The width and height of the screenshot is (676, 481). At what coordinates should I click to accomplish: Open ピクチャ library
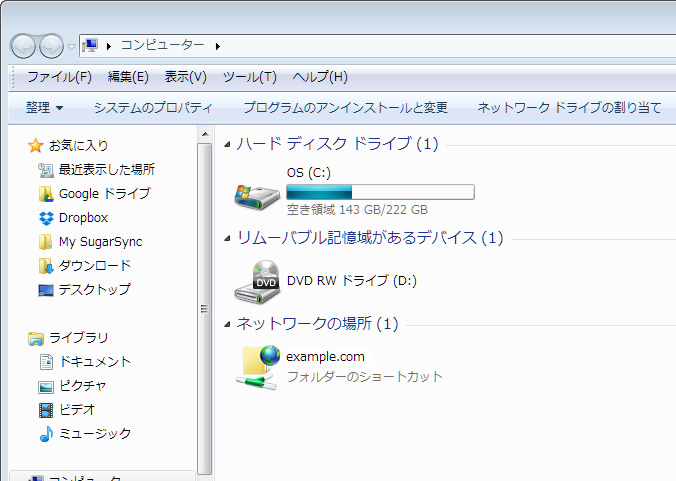tap(82, 386)
